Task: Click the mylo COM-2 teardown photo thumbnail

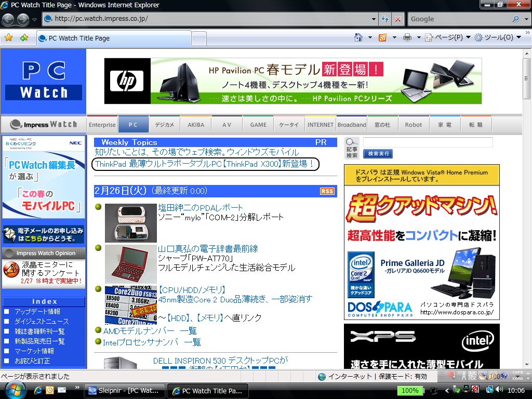Action: (x=130, y=223)
